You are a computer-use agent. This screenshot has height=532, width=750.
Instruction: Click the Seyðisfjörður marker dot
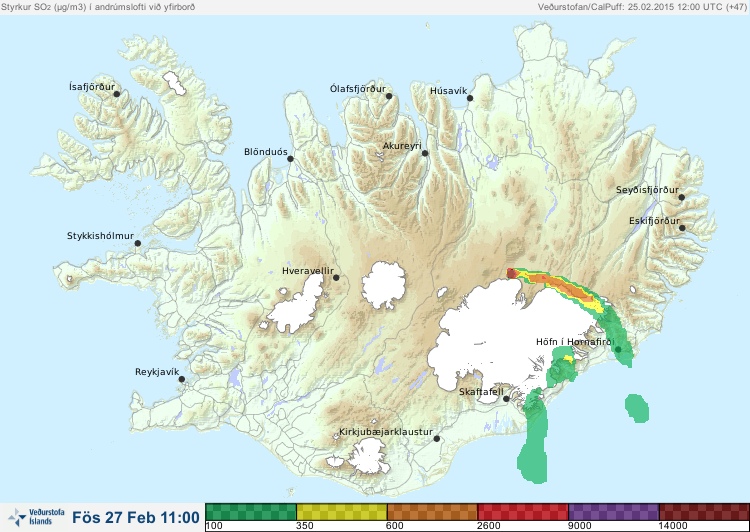click(x=682, y=197)
